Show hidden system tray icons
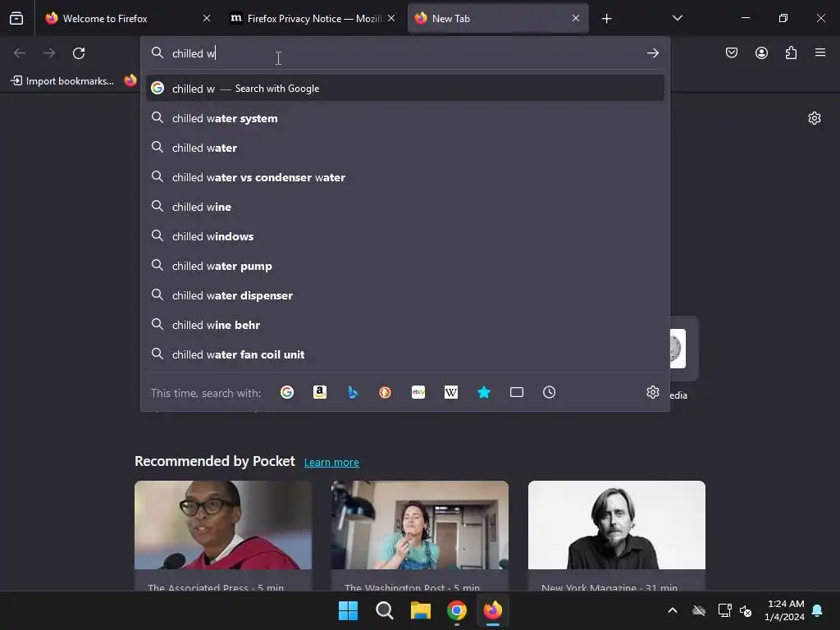The width and height of the screenshot is (840, 630). coord(673,610)
